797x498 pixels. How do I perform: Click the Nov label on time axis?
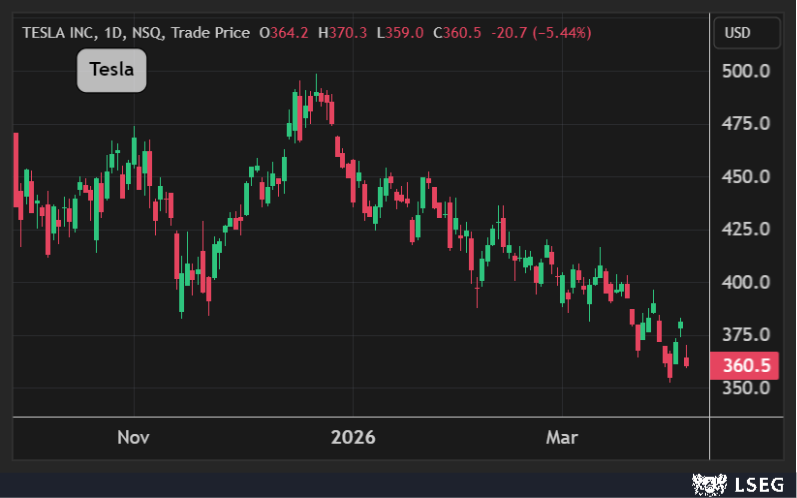133,438
